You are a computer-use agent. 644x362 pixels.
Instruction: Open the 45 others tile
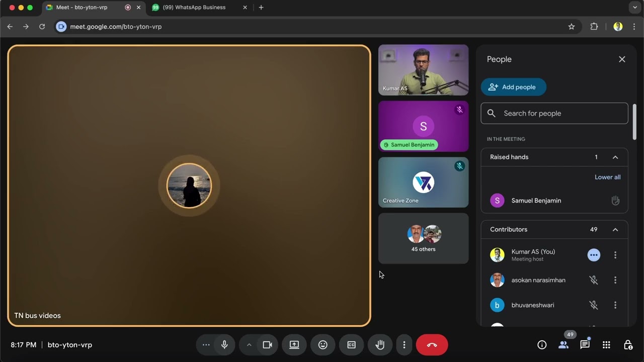coord(423,238)
